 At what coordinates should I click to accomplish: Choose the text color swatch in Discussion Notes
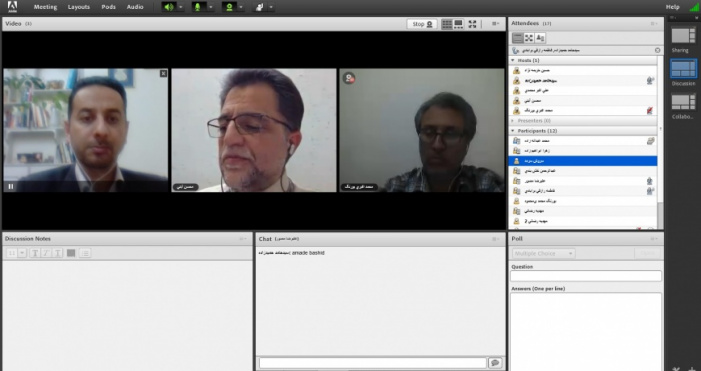pyautogui.click(x=71, y=253)
